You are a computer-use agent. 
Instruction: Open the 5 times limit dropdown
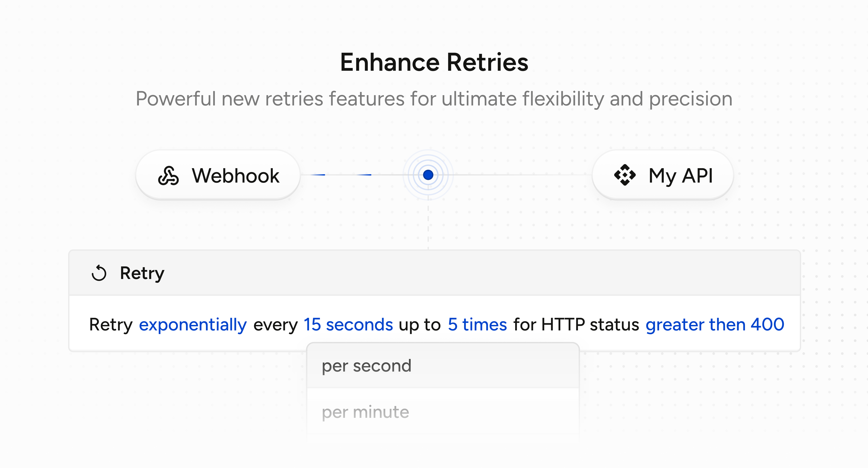pyautogui.click(x=477, y=325)
